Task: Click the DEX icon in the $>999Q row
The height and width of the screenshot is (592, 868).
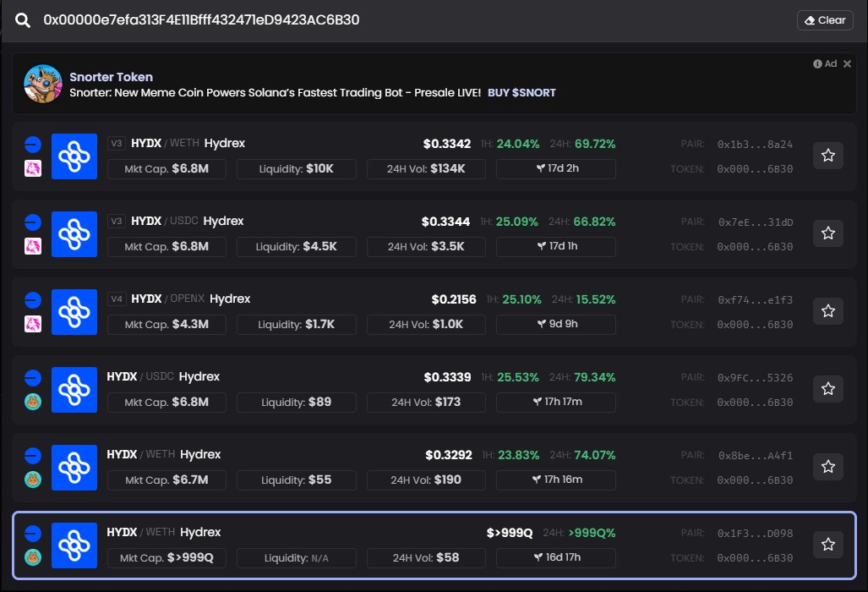Action: coord(33,557)
